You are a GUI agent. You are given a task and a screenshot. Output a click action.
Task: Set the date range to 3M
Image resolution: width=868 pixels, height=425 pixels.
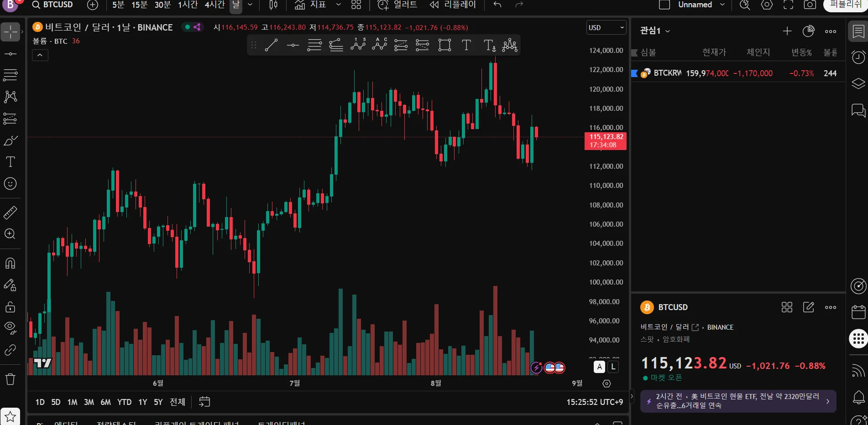(x=89, y=402)
